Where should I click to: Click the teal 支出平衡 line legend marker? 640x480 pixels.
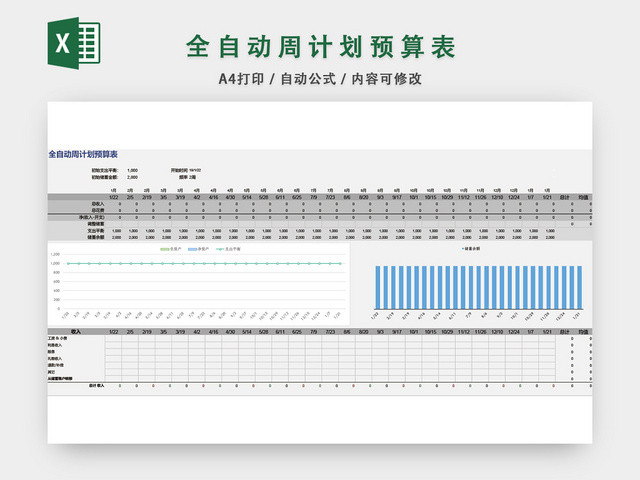point(220,249)
